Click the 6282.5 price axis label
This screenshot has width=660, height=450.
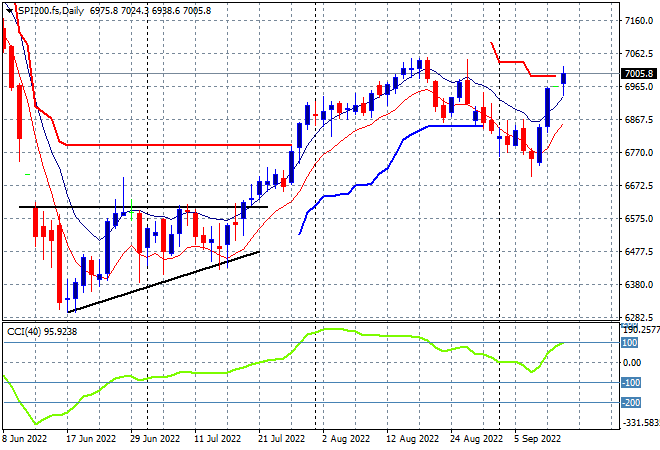[x=639, y=317]
